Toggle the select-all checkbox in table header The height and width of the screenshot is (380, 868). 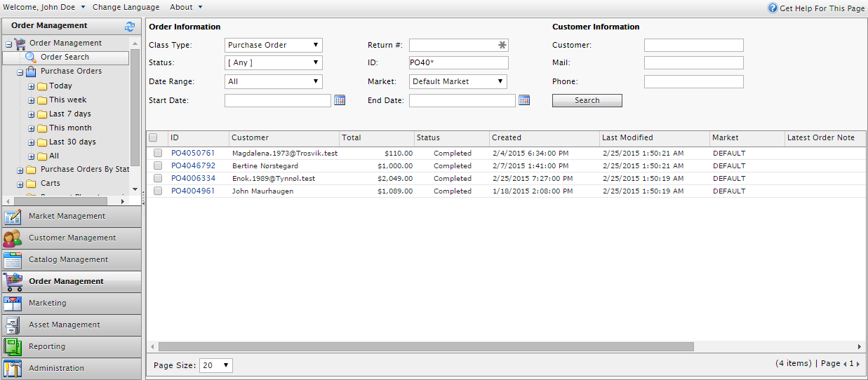153,138
